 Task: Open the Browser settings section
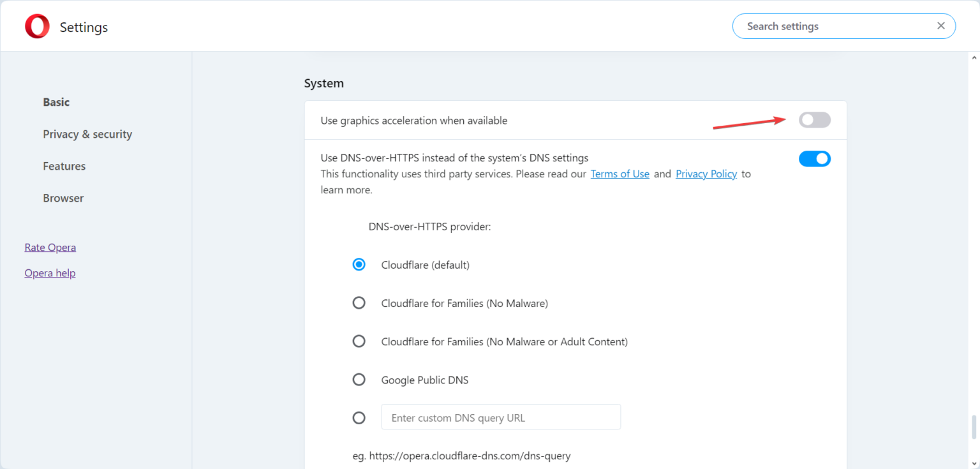63,198
